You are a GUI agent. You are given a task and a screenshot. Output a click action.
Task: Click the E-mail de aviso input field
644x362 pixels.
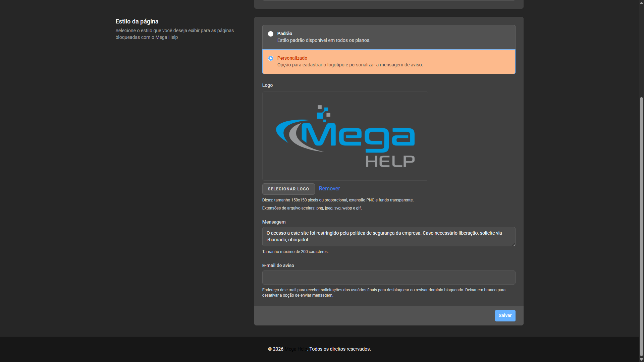tap(389, 278)
